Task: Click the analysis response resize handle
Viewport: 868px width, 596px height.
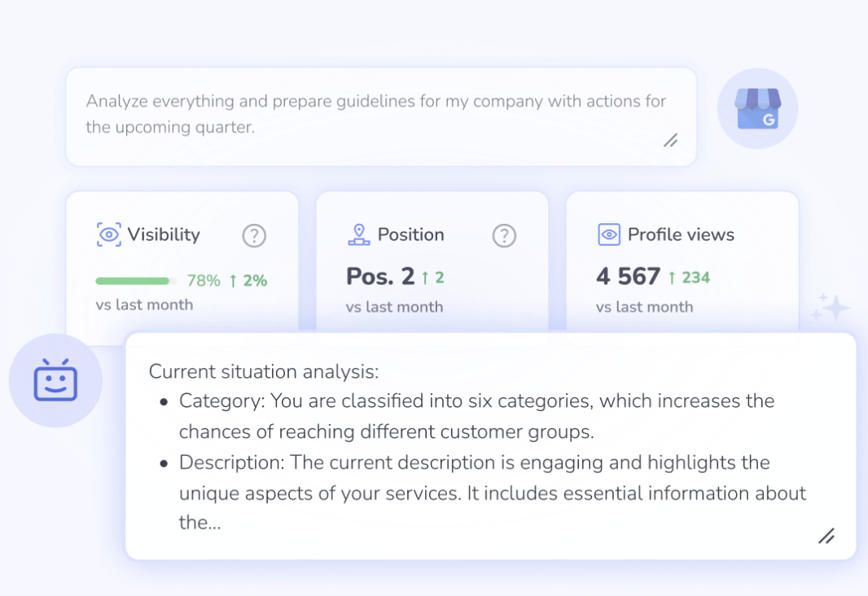Action: [826, 536]
